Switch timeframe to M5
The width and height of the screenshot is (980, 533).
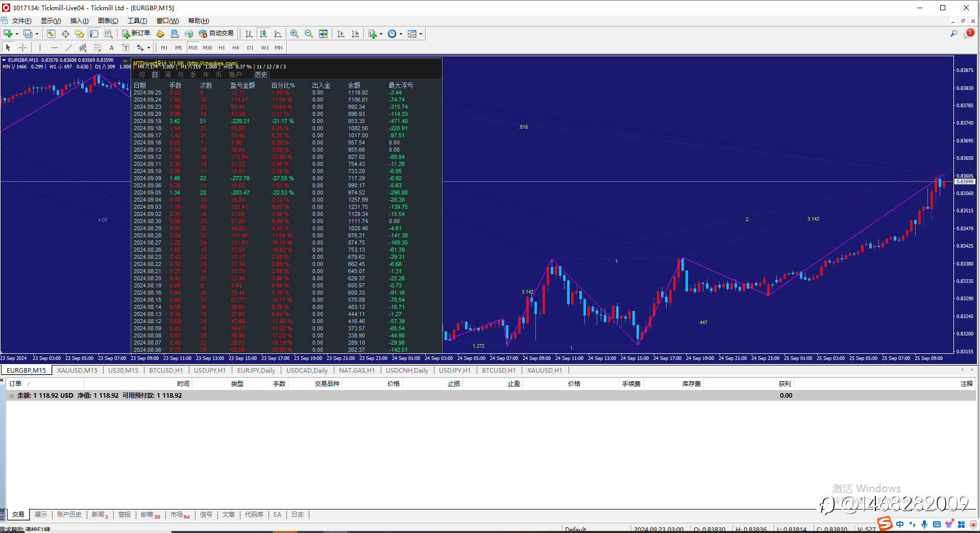[x=179, y=47]
